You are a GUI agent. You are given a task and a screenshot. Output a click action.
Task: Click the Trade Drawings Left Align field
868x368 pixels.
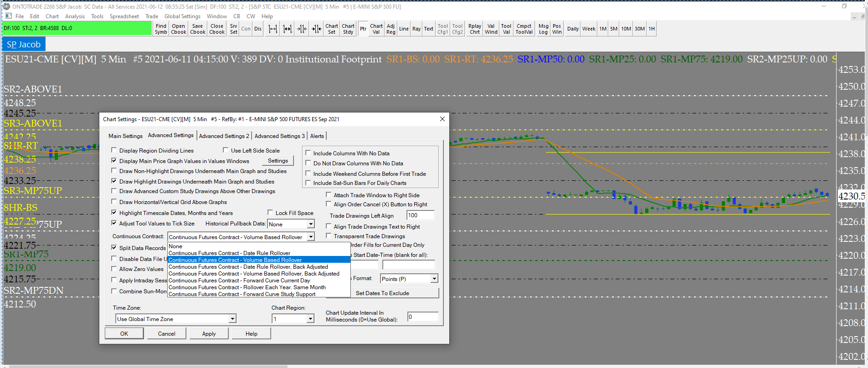click(420, 215)
